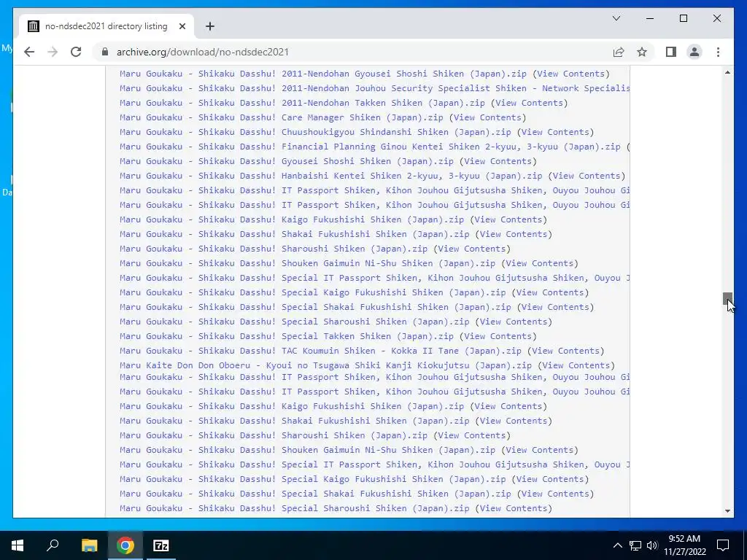Show hidden system tray icons

[x=617, y=545]
